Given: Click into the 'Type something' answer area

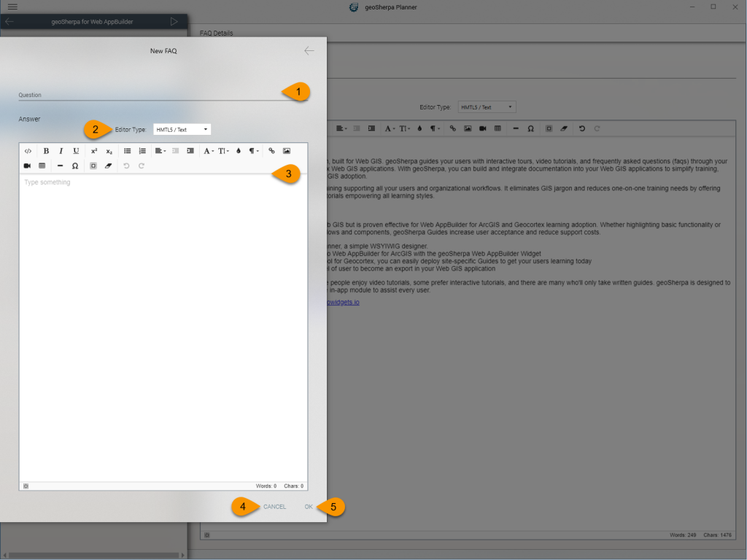Looking at the screenshot, I should click(163, 327).
